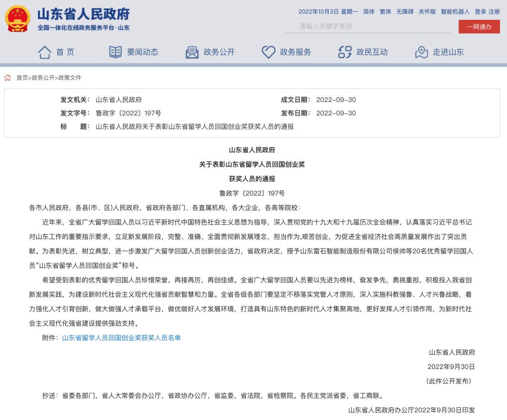Open the 智能机器人 smart robot link
This screenshot has width=507, height=420.
pyautogui.click(x=455, y=11)
